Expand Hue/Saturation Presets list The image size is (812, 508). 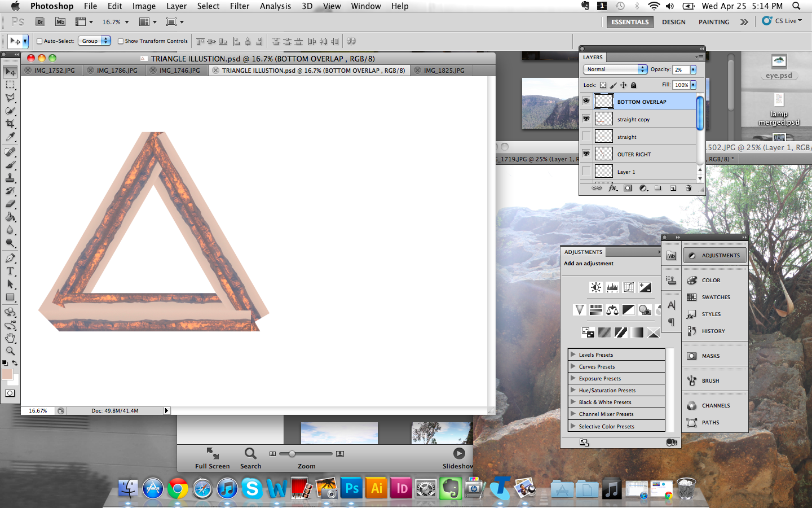point(573,390)
